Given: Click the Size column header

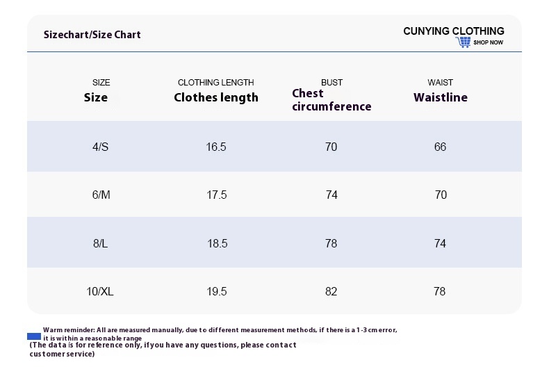Looking at the screenshot, I should pos(96,97).
